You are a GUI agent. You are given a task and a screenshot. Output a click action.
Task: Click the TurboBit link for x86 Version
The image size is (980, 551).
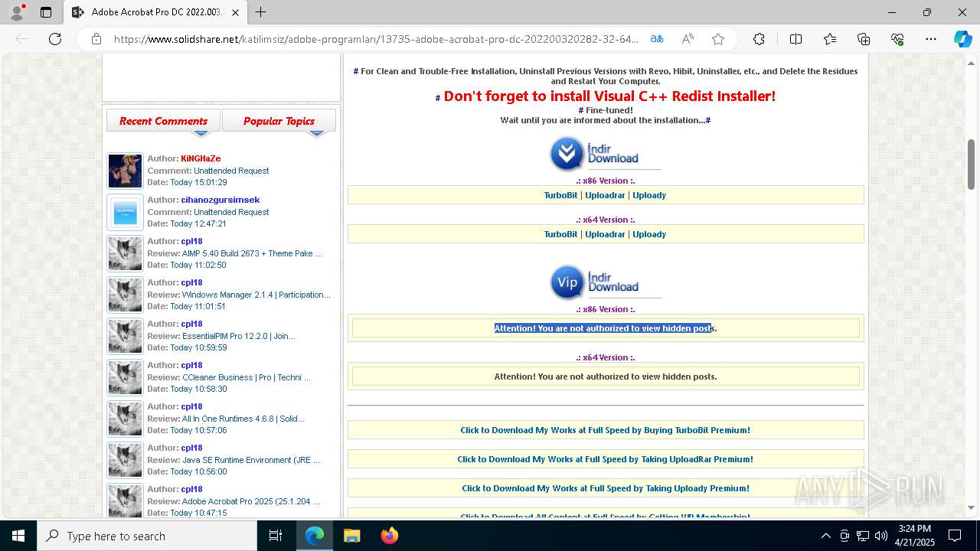click(x=560, y=195)
